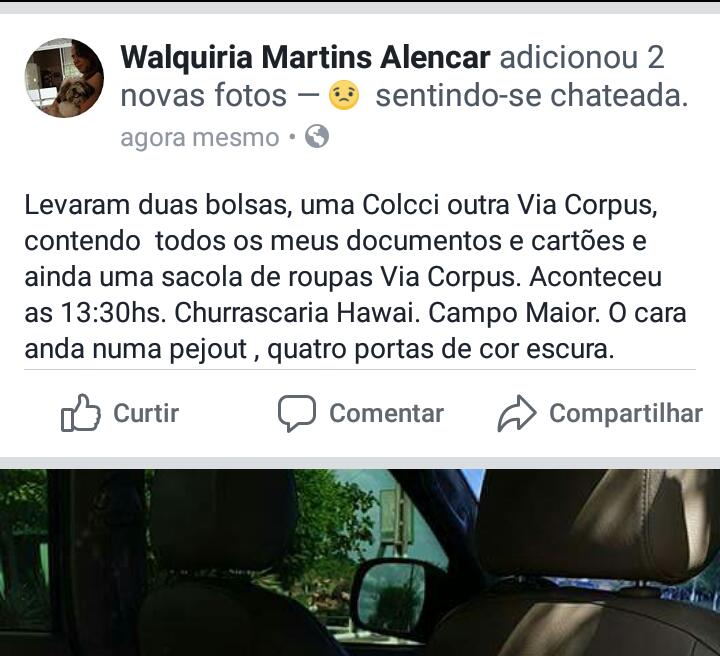Tap the Compartilhar label
720x656 pixels.
[x=626, y=413]
